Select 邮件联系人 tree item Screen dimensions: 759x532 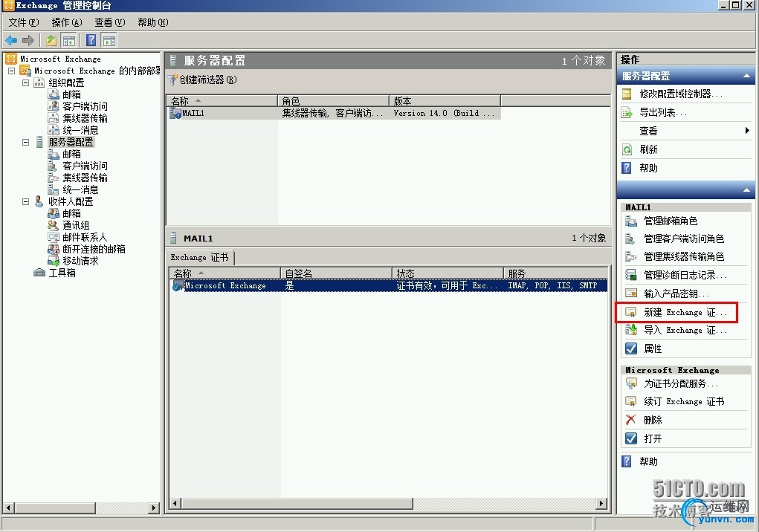[85, 237]
